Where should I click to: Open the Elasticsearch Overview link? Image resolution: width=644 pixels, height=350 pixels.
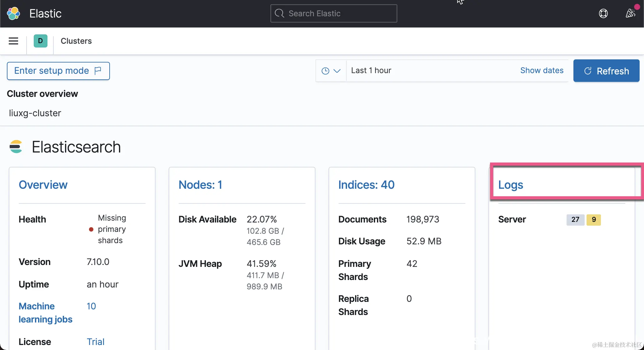click(43, 185)
